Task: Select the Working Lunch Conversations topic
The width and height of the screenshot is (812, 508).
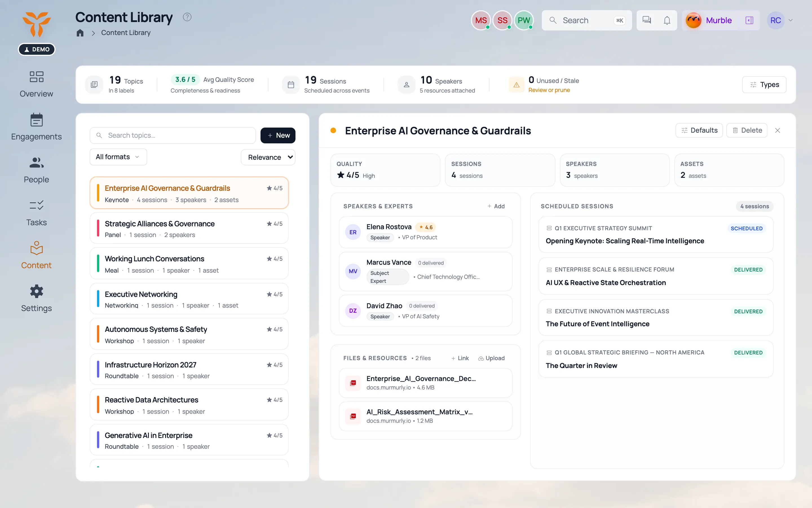Action: coord(189,263)
